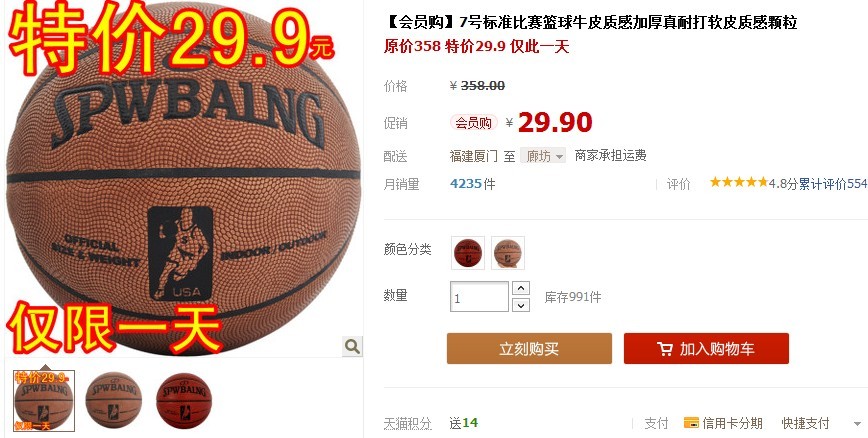Click the 立刻购买 button

pos(529,348)
